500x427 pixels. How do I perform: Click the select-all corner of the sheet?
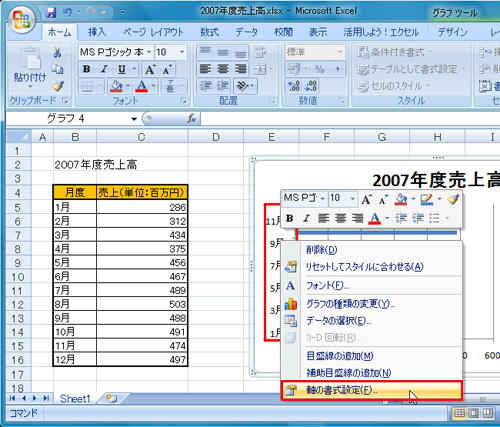click(19, 137)
